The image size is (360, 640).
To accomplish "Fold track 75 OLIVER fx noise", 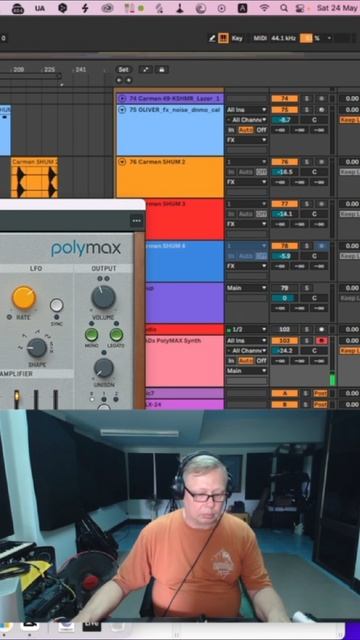I will click(x=122, y=110).
